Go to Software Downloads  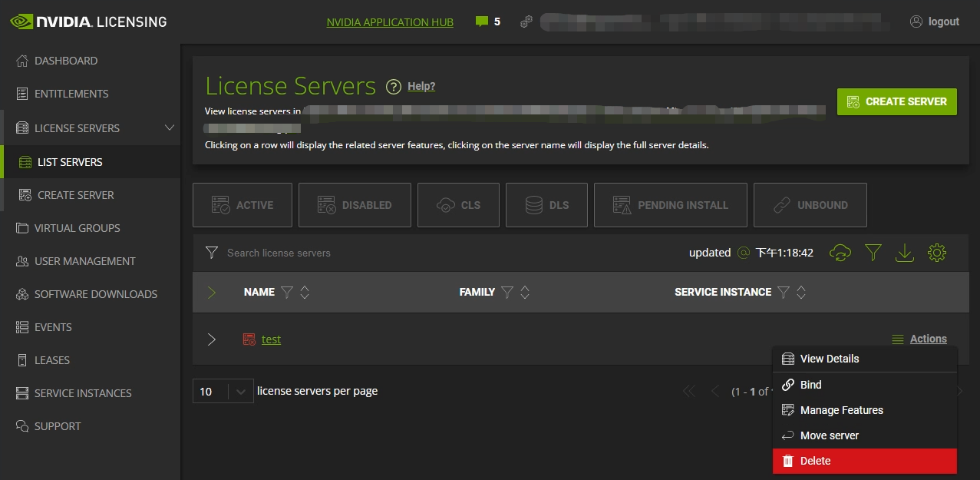pos(96,294)
